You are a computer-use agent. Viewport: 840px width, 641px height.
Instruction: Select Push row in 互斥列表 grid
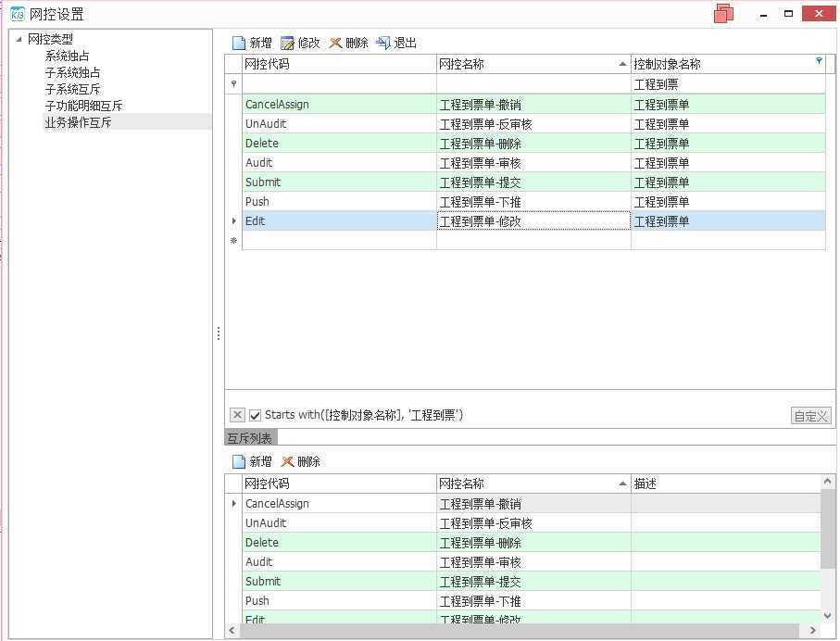point(532,600)
